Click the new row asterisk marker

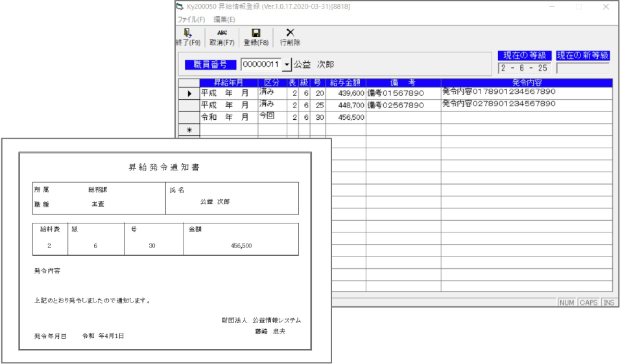point(189,130)
